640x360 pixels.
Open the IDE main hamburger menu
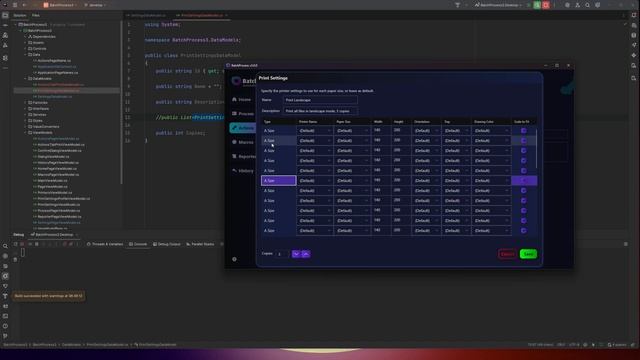[x=15, y=5]
